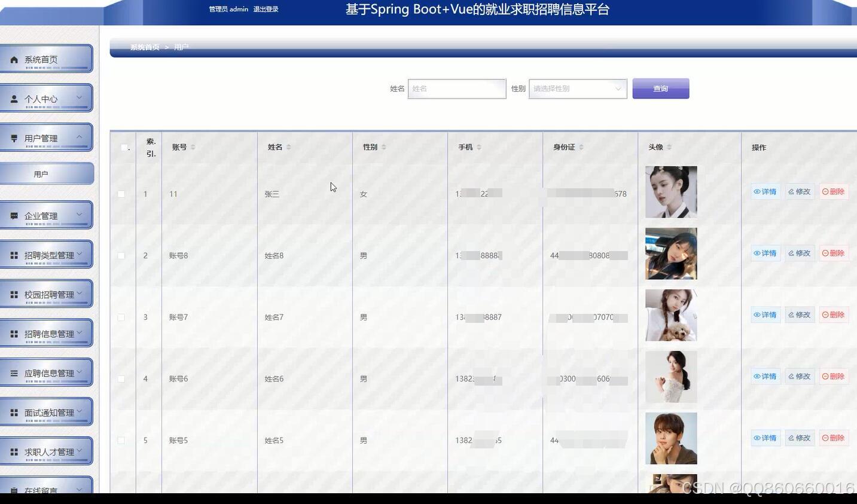
Task: Sort by 身份证 column arrows
Action: [x=581, y=147]
